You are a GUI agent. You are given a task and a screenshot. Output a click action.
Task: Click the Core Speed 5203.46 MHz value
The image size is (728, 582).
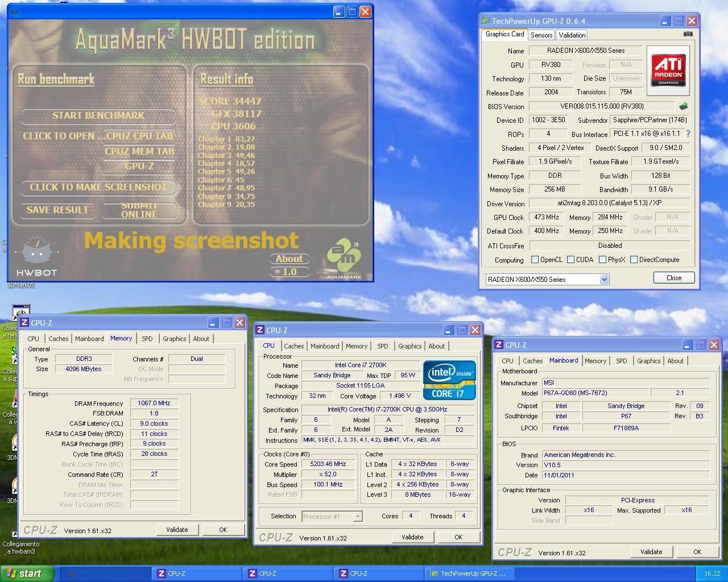coord(328,464)
